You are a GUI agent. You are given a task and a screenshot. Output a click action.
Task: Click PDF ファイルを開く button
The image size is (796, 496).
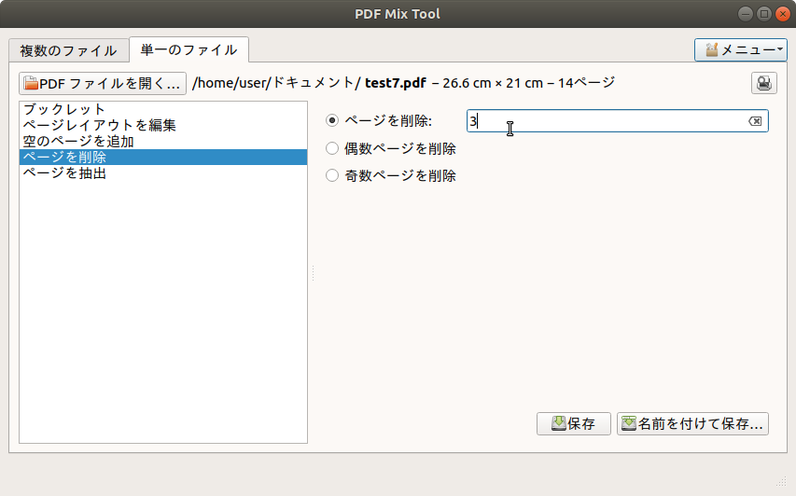[x=103, y=83]
